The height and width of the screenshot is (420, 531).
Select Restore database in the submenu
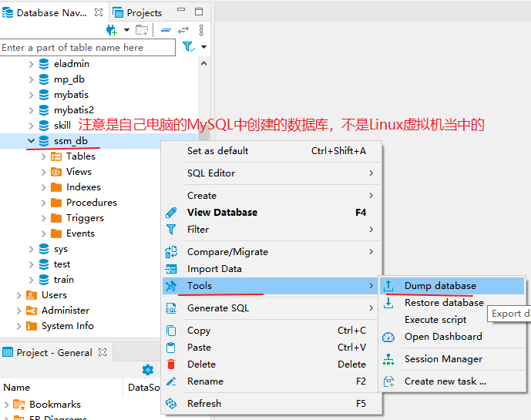[444, 303]
